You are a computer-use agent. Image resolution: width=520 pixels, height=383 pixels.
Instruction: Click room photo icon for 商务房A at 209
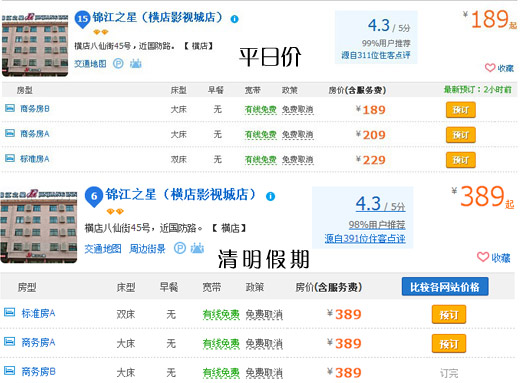pyautogui.click(x=10, y=133)
